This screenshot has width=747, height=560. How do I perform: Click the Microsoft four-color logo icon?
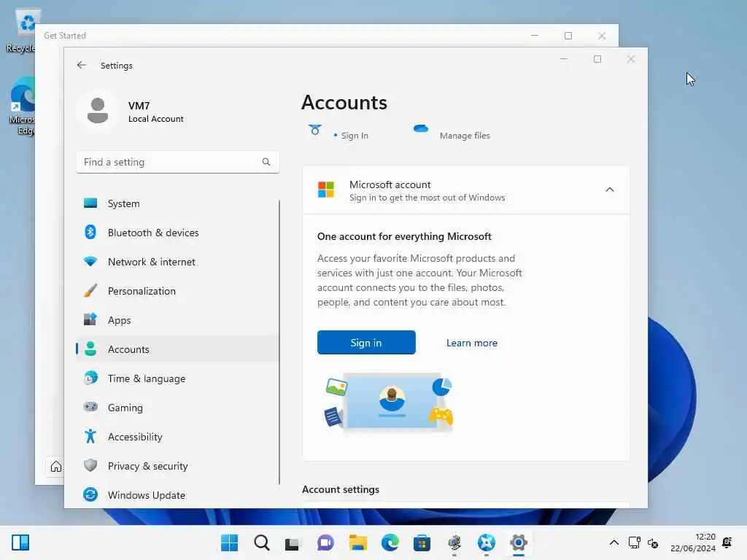pyautogui.click(x=326, y=190)
